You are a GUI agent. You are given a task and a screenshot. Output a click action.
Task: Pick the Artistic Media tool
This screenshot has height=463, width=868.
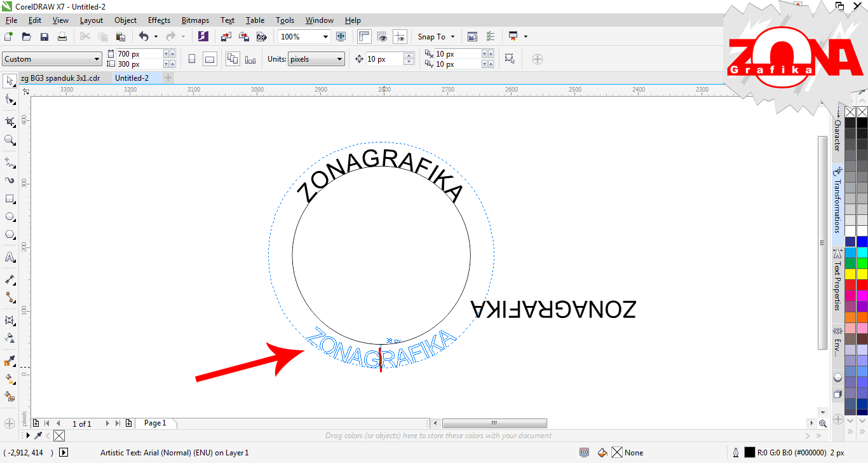10,180
